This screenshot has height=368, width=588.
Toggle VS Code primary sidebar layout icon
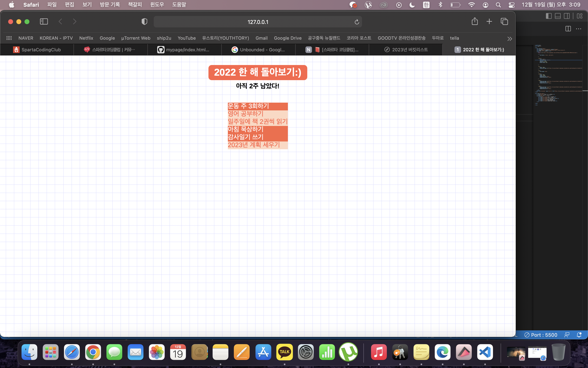click(x=549, y=16)
